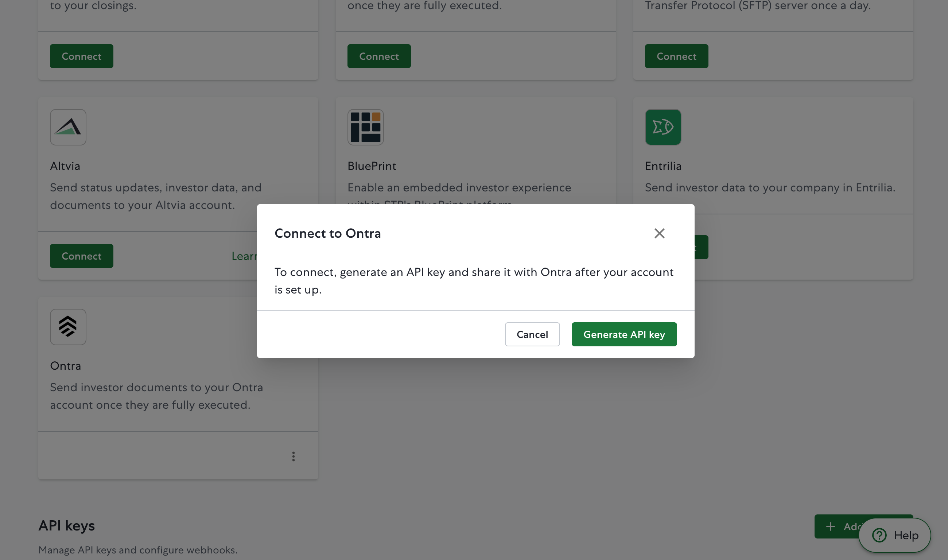948x560 pixels.
Task: Open the Help widget
Action: click(895, 535)
